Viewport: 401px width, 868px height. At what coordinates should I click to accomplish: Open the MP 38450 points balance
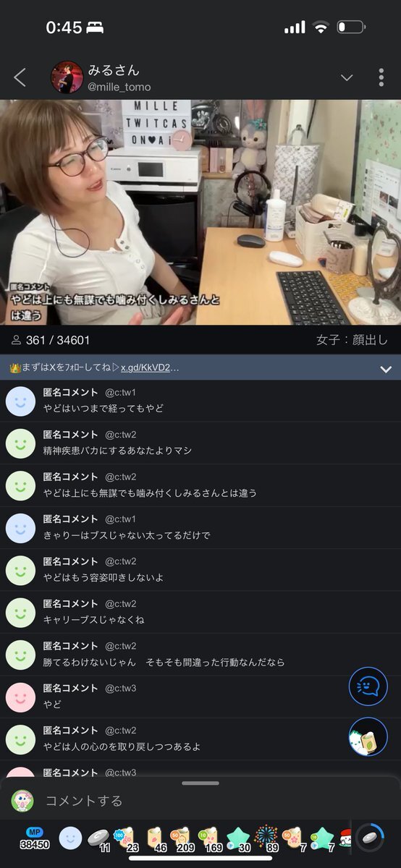click(x=34, y=838)
